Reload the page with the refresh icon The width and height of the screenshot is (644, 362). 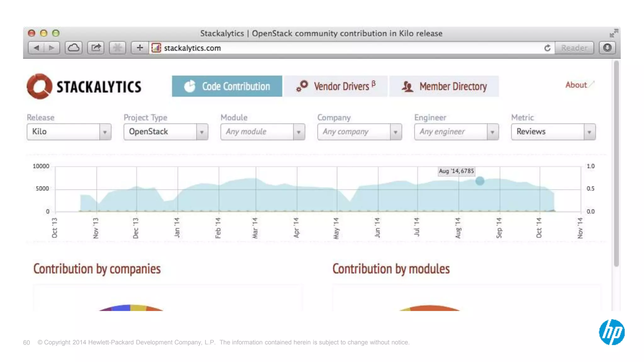(x=547, y=48)
